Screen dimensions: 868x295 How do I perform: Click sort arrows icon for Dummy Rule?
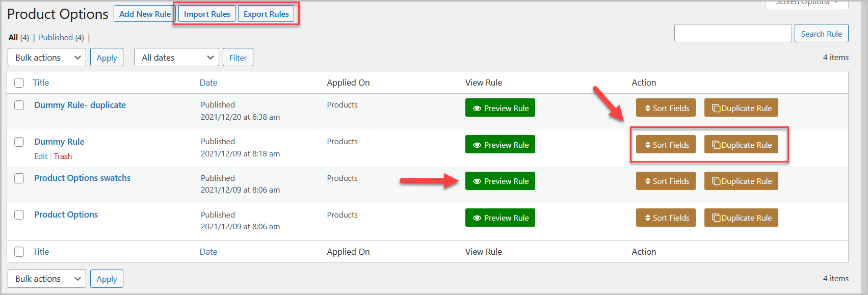pos(647,145)
